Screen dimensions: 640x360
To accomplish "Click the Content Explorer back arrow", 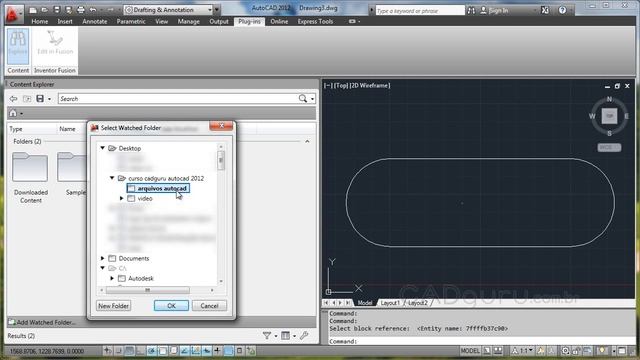I will pyautogui.click(x=13, y=99).
